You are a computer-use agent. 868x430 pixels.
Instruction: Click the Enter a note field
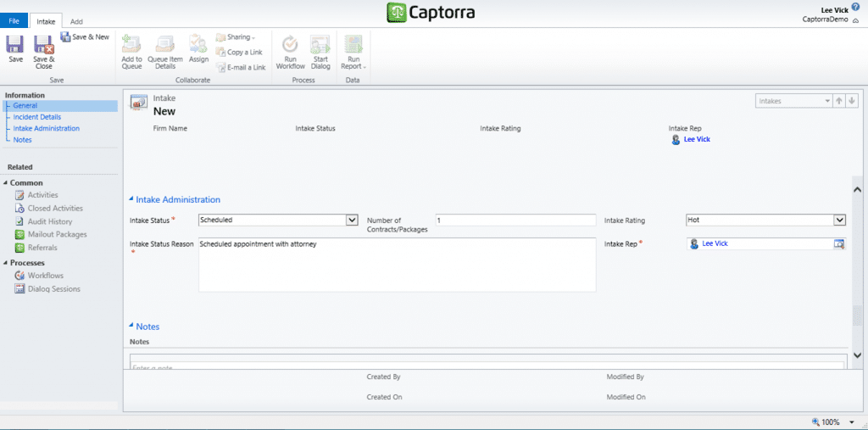point(487,366)
